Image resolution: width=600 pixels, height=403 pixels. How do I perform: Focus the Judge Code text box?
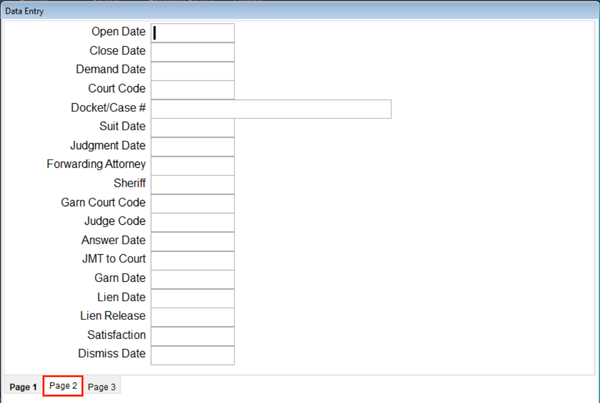pyautogui.click(x=192, y=223)
